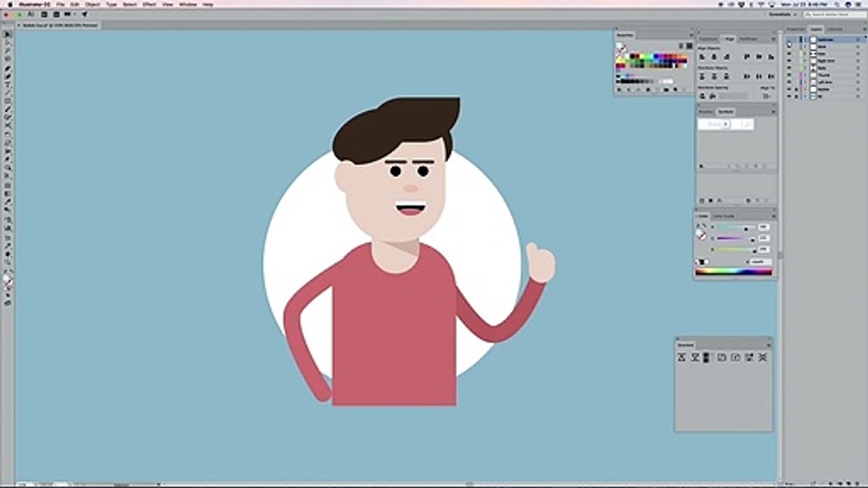This screenshot has width=868, height=488.
Task: Open the Apple menu
Action: coord(9,4)
